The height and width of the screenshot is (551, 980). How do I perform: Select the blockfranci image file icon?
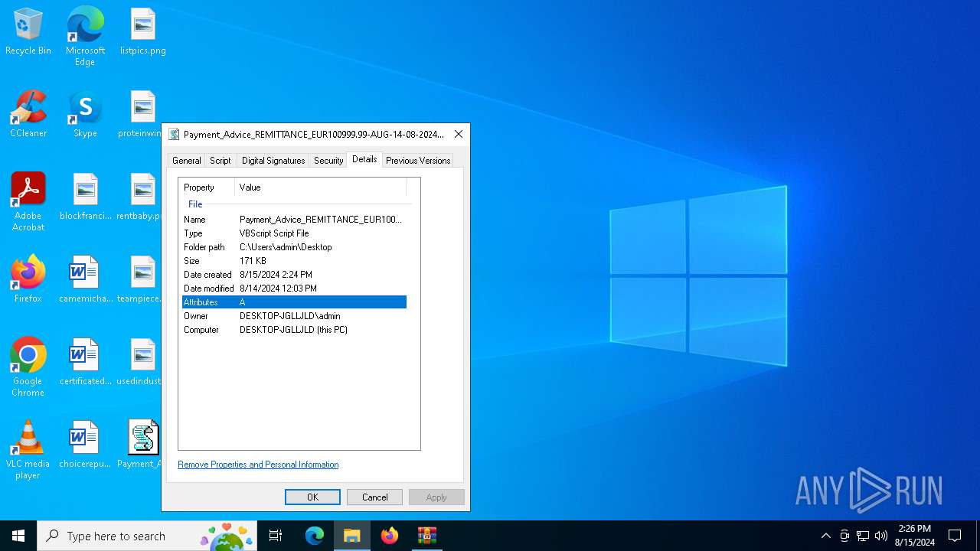coord(85,197)
